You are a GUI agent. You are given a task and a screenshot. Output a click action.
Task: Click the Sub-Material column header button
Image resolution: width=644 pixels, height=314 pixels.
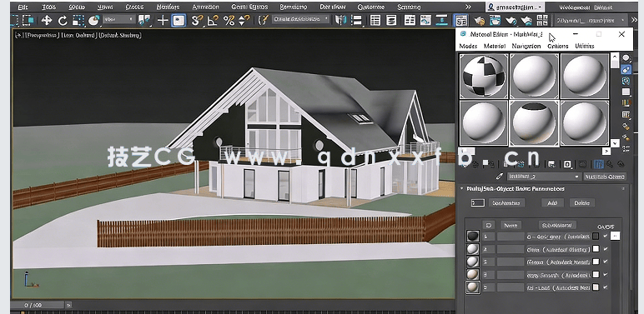pyautogui.click(x=558, y=225)
